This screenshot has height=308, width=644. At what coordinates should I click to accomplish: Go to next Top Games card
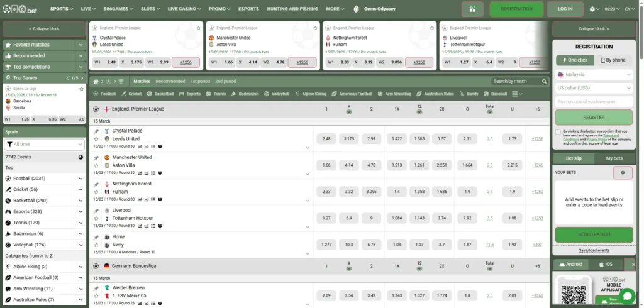point(82,78)
